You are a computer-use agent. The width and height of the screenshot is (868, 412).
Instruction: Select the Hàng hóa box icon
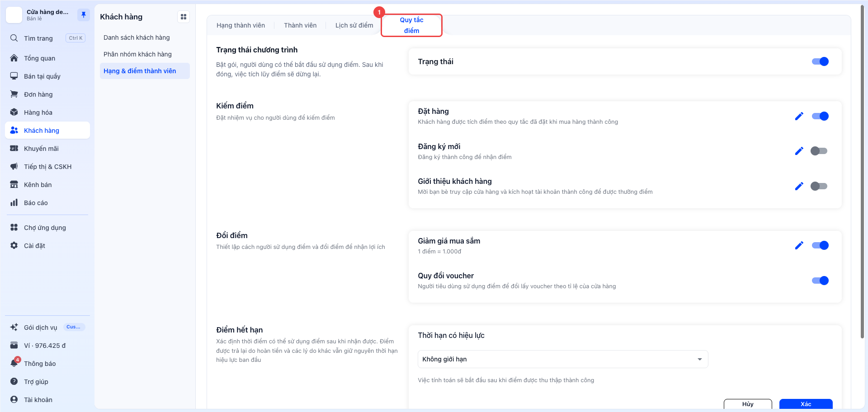click(x=14, y=112)
